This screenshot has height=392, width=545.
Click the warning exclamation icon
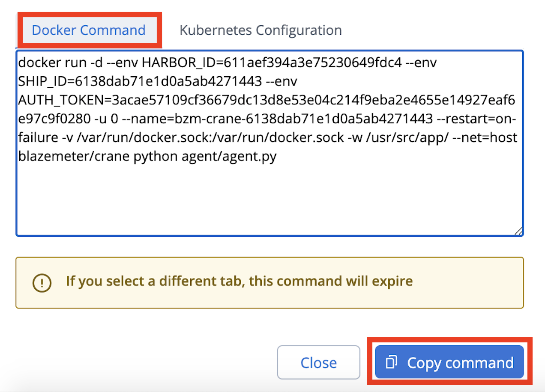pos(42,282)
